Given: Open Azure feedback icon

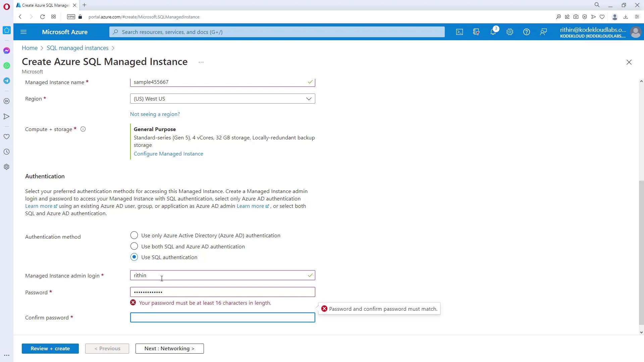Looking at the screenshot, I should click(x=543, y=32).
